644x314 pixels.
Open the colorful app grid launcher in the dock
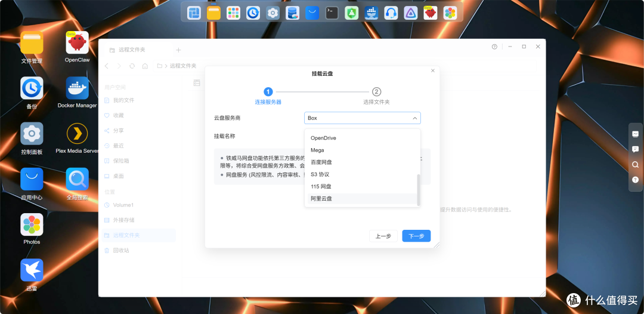pos(233,13)
